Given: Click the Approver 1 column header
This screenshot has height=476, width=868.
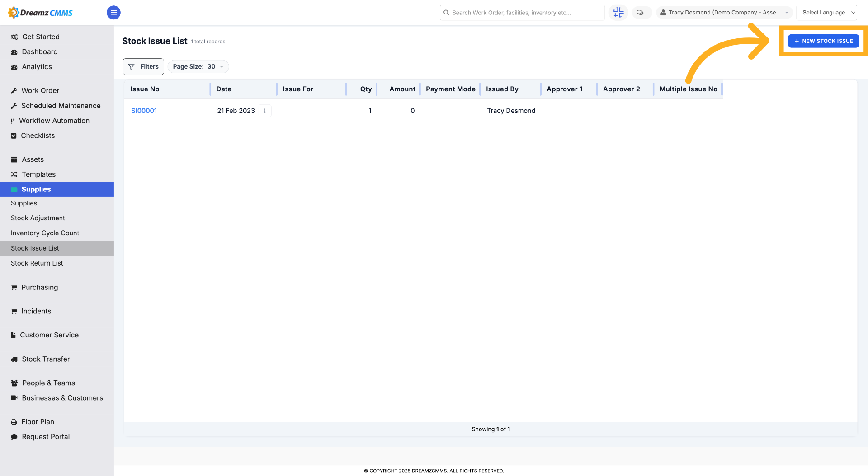Looking at the screenshot, I should (x=565, y=89).
